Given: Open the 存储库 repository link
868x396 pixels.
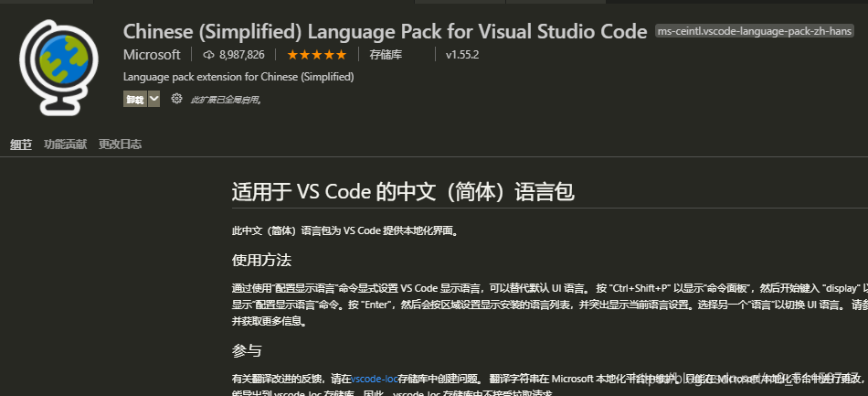Looking at the screenshot, I should 386,55.
